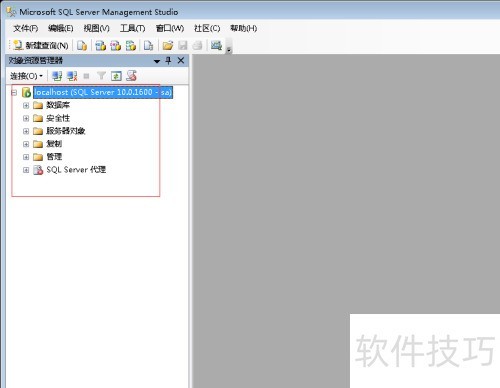Open the 工具(T) menu
Image resolution: width=500 pixels, height=388 pixels.
(132, 28)
